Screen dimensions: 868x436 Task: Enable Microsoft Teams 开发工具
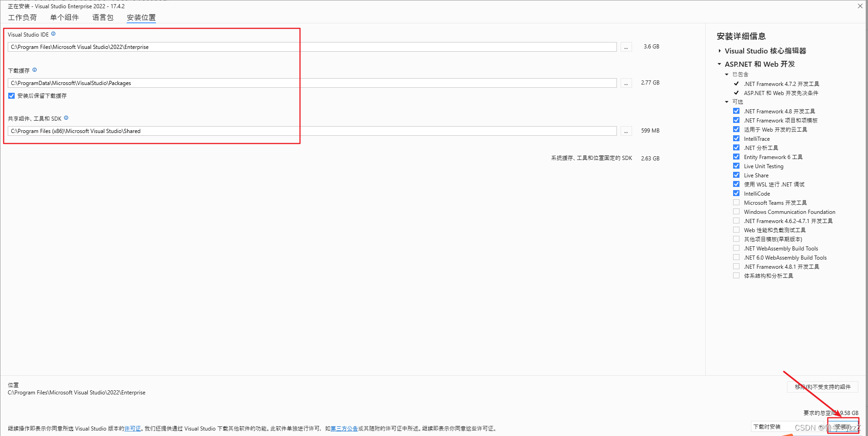736,202
